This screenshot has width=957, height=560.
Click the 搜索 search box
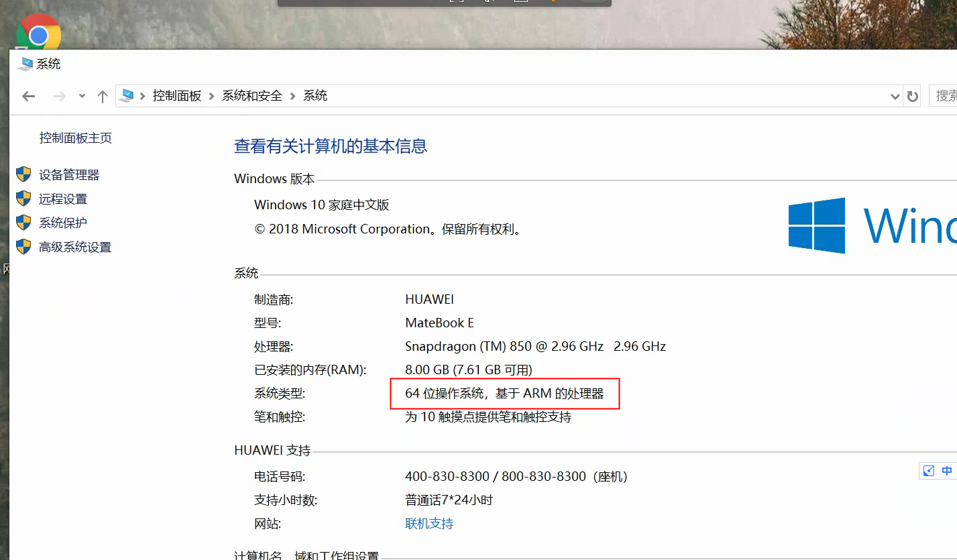(943, 96)
